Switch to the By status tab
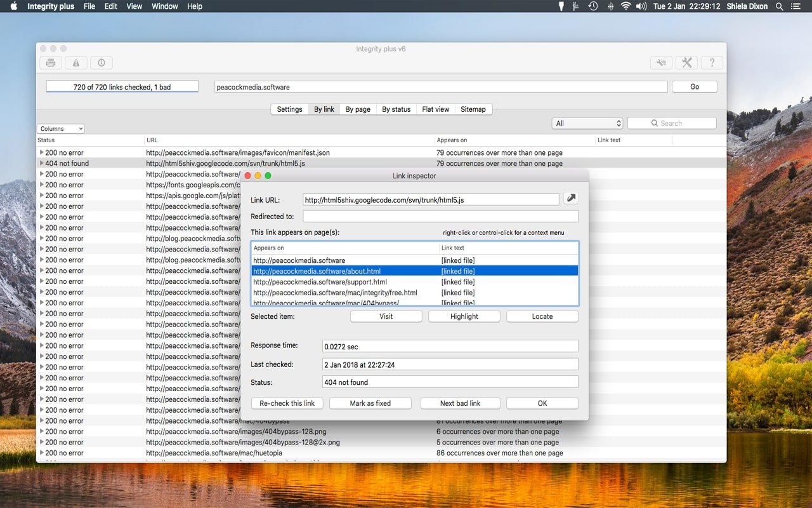The width and height of the screenshot is (812, 508). pyautogui.click(x=396, y=109)
